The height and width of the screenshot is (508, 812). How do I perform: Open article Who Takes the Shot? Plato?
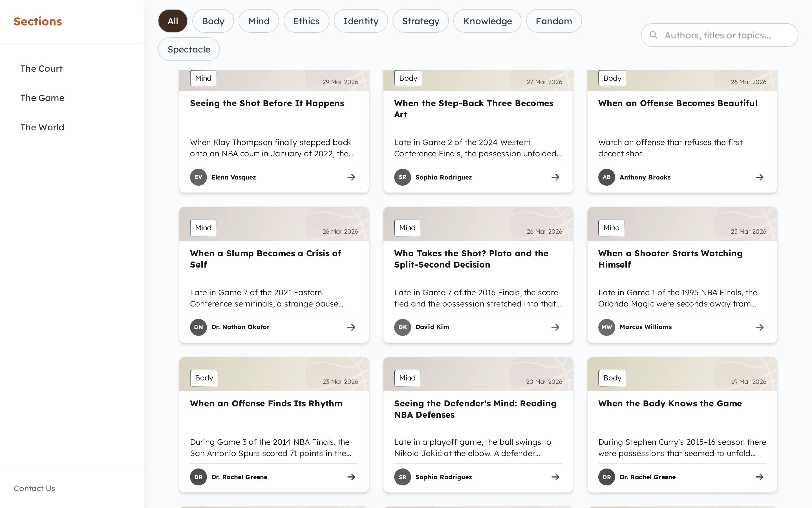pyautogui.click(x=471, y=259)
